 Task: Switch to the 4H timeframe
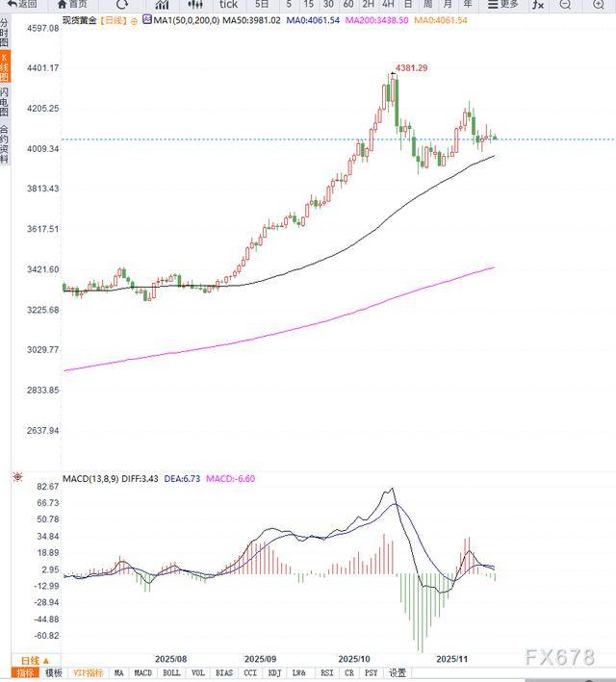coord(389,4)
